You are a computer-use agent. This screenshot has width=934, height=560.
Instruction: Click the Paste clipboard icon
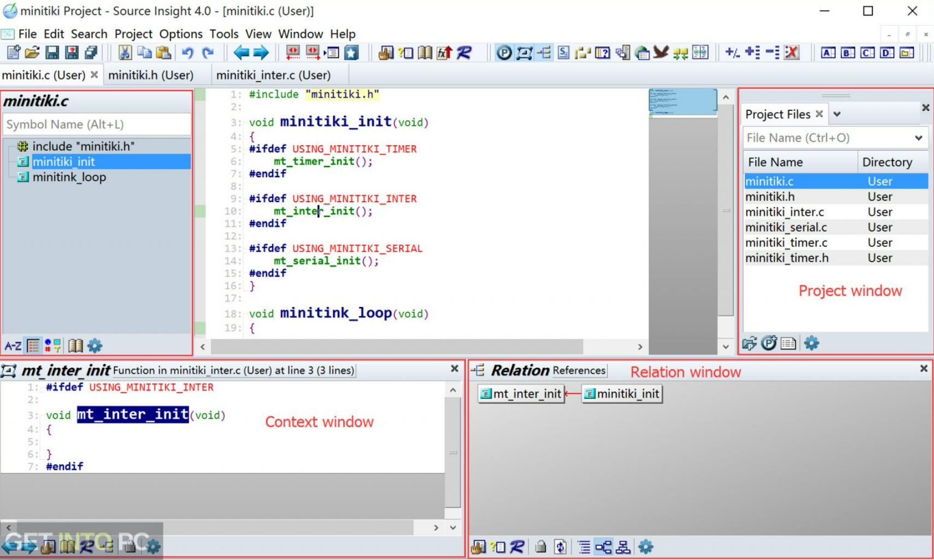pyautogui.click(x=163, y=52)
